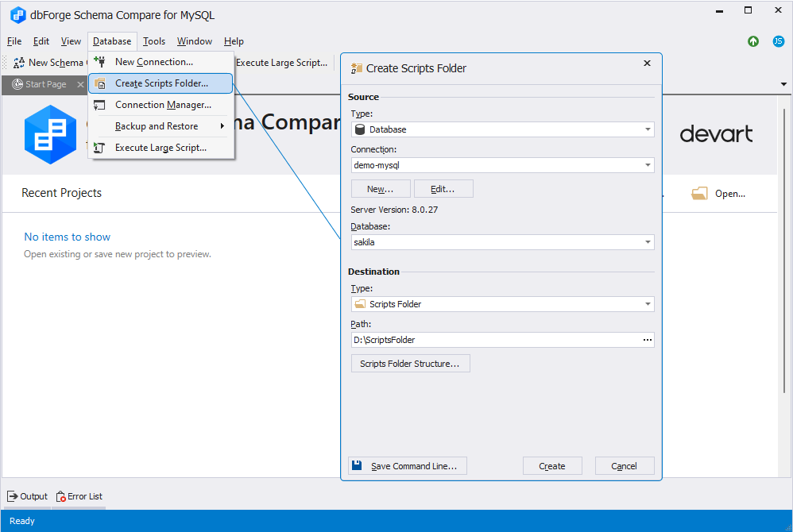Click the Execute Large Script toolbar button
The image size is (793, 532).
coord(282,63)
